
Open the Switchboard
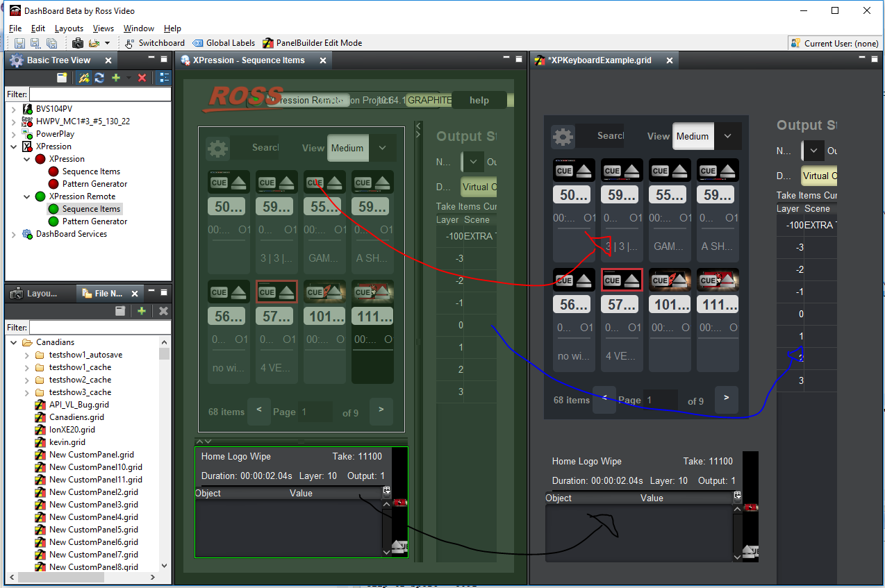click(155, 43)
